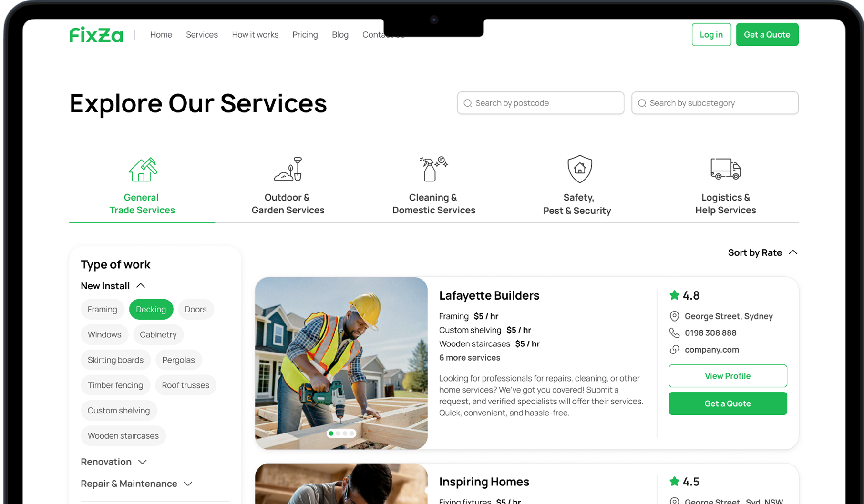Open the How it works nav item
Viewport: 864px width, 504px height.
click(255, 35)
